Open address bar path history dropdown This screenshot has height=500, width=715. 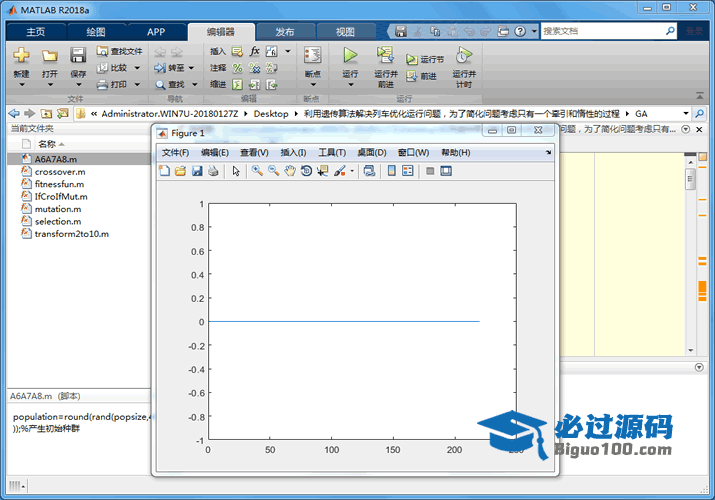685,113
